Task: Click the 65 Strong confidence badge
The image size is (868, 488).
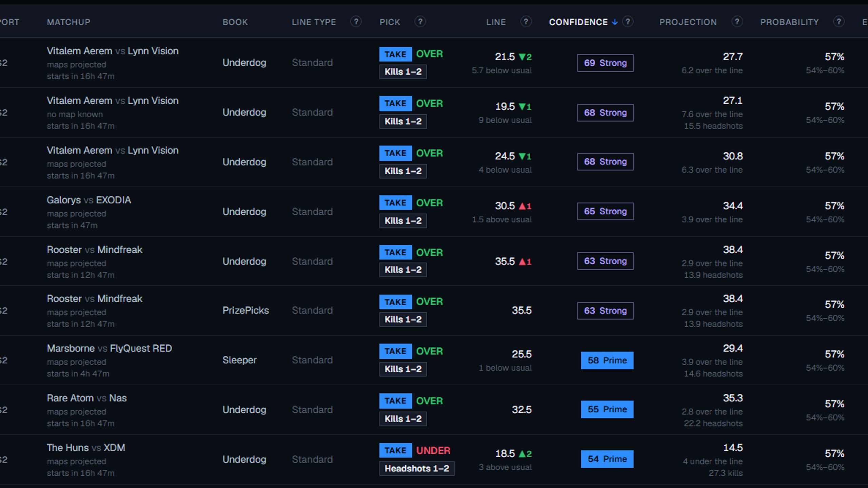Action: point(605,211)
